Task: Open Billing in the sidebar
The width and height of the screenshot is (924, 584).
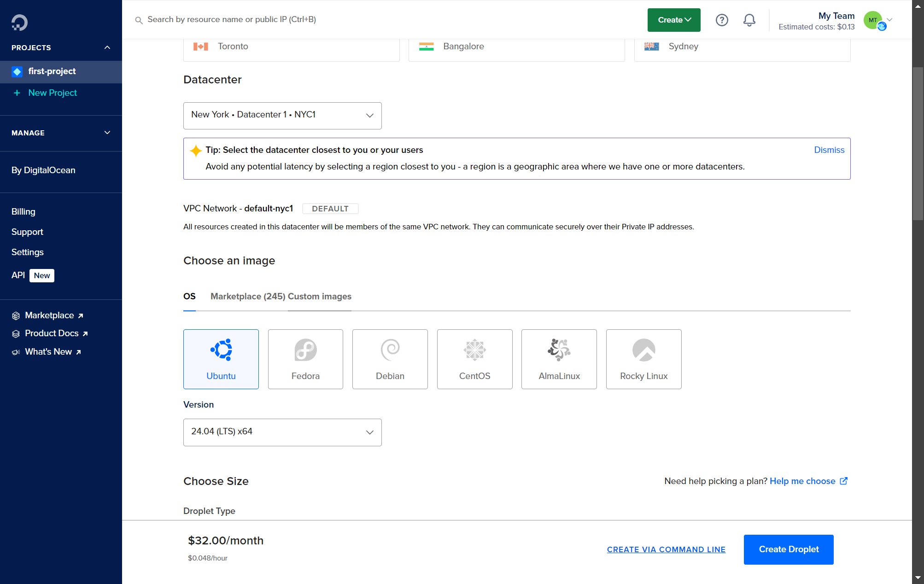Action: (23, 212)
